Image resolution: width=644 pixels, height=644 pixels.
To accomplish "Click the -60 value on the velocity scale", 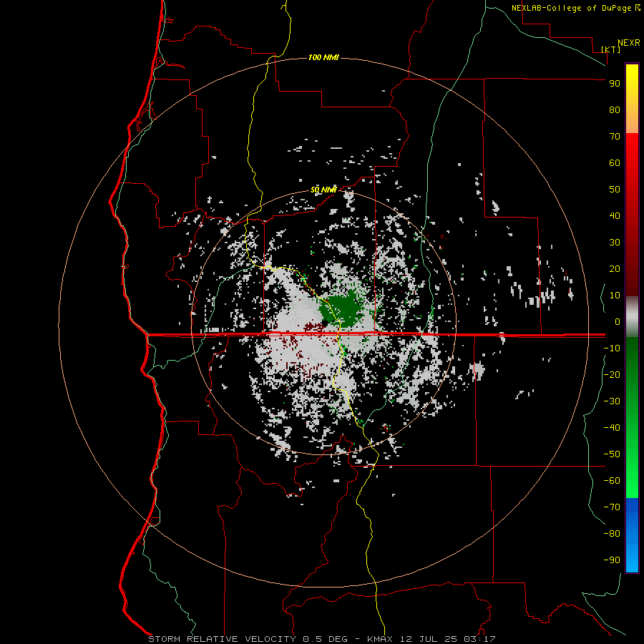I will click(612, 481).
